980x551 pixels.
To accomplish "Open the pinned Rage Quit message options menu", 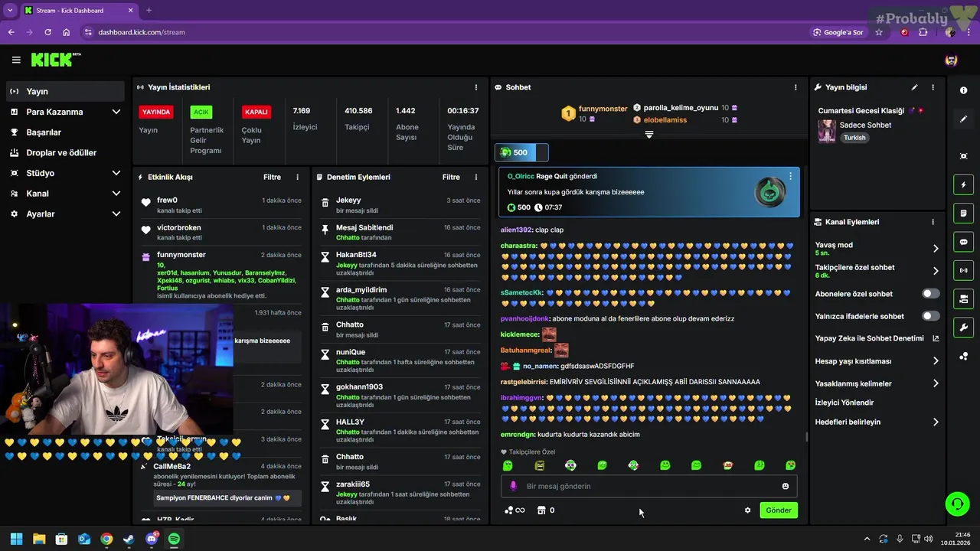I will click(x=790, y=176).
